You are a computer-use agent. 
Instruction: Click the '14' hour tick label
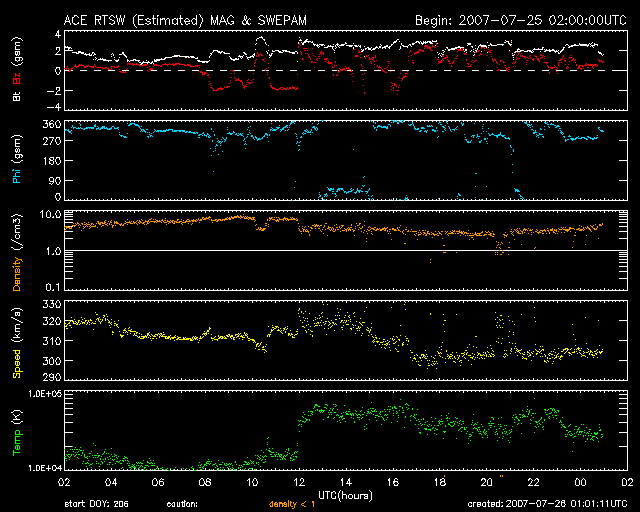[x=346, y=482]
